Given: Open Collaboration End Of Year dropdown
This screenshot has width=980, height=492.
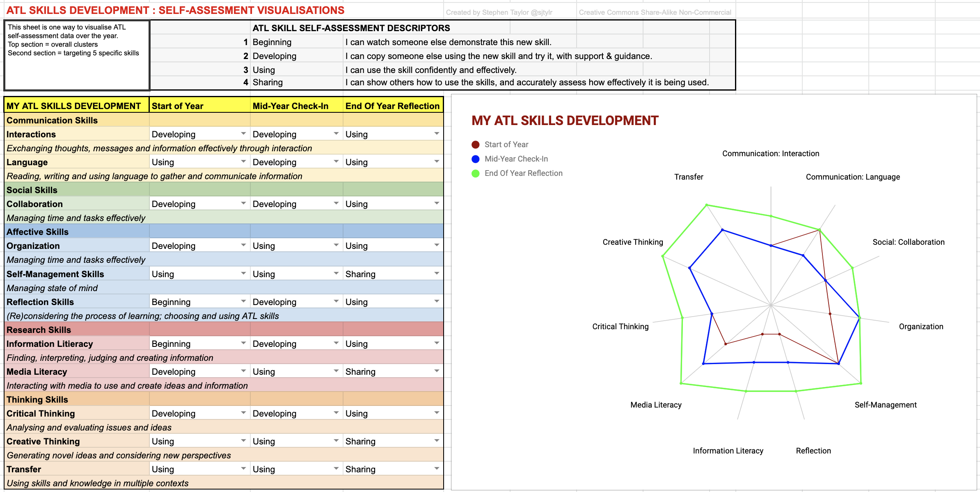Looking at the screenshot, I should click(437, 203).
